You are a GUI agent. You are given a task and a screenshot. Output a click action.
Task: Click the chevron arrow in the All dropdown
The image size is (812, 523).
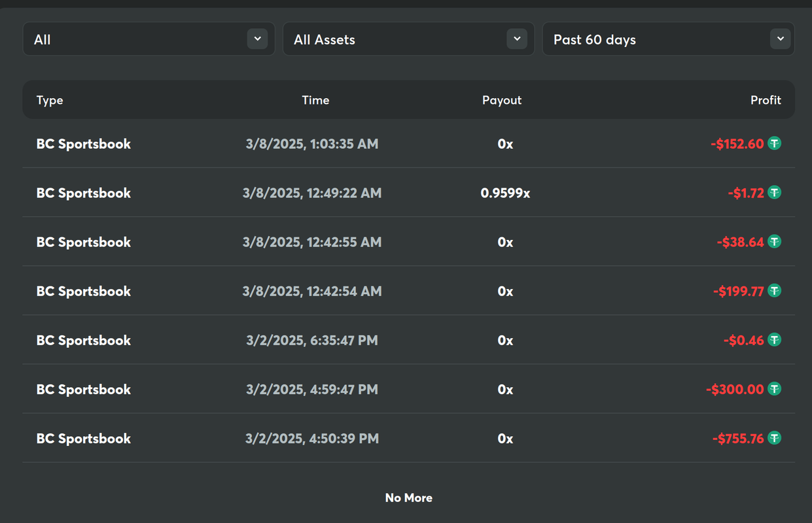pos(258,39)
